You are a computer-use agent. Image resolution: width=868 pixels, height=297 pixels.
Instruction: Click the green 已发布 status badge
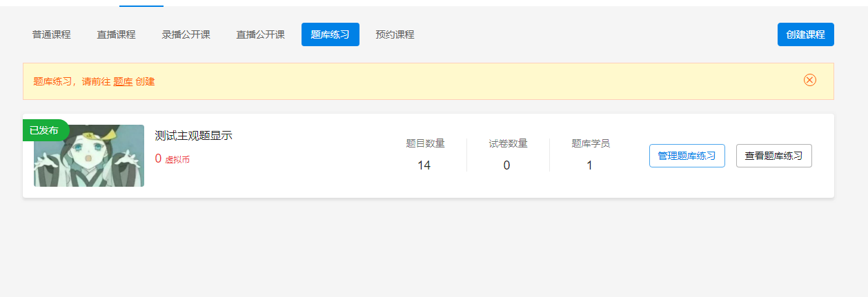click(x=44, y=130)
